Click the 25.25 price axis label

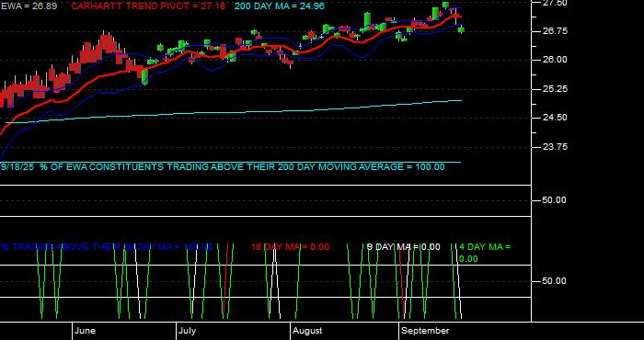click(555, 89)
